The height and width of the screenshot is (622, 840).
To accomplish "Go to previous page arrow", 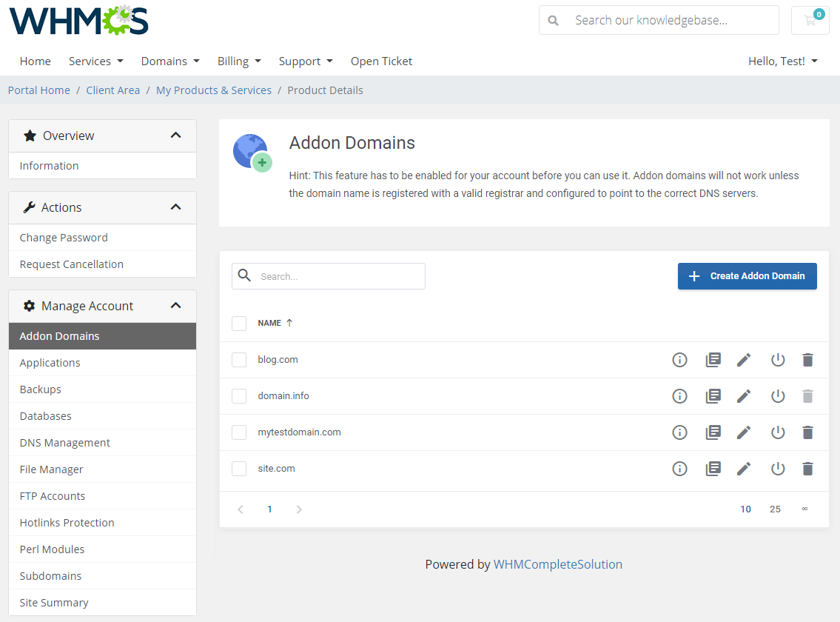I will pos(241,509).
